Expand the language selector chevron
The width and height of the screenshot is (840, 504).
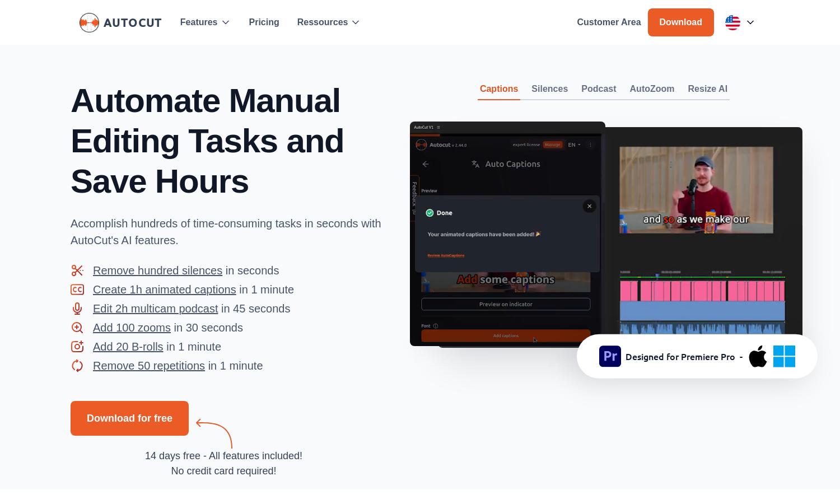pyautogui.click(x=750, y=22)
